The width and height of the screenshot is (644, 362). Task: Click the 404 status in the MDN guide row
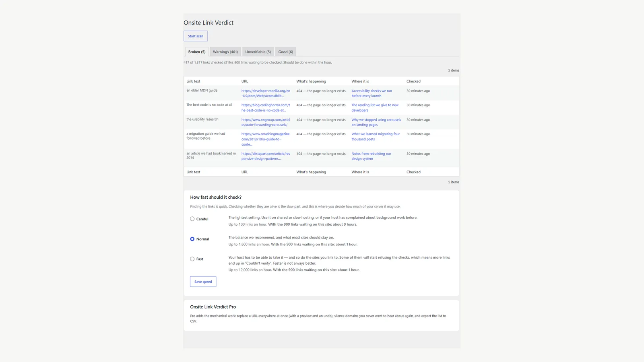(321, 91)
